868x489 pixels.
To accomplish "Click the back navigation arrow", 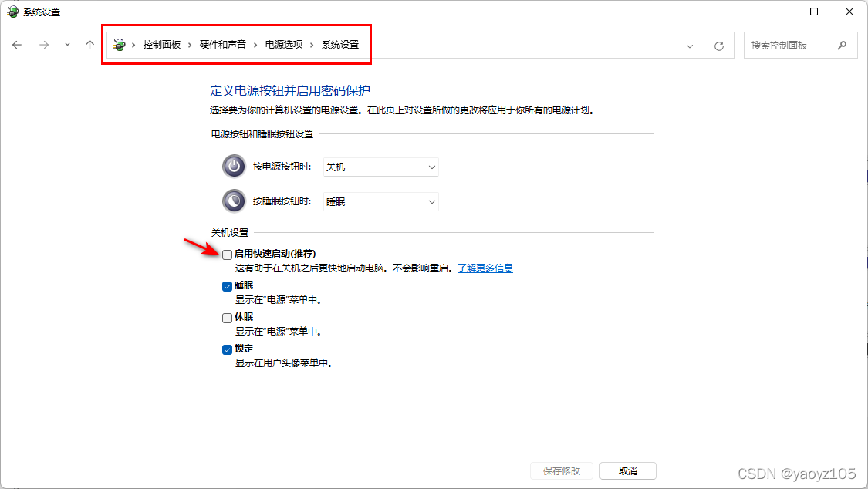I will pos(17,45).
